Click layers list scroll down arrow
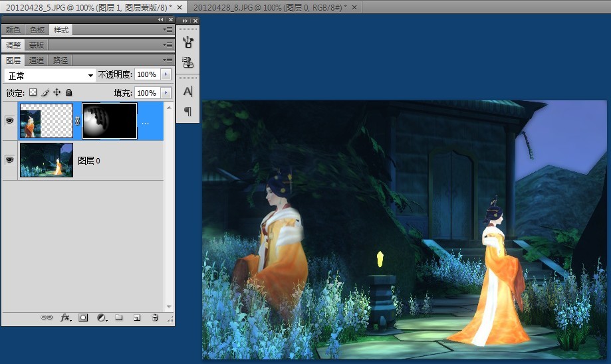The height and width of the screenshot is (364, 611). (169, 307)
